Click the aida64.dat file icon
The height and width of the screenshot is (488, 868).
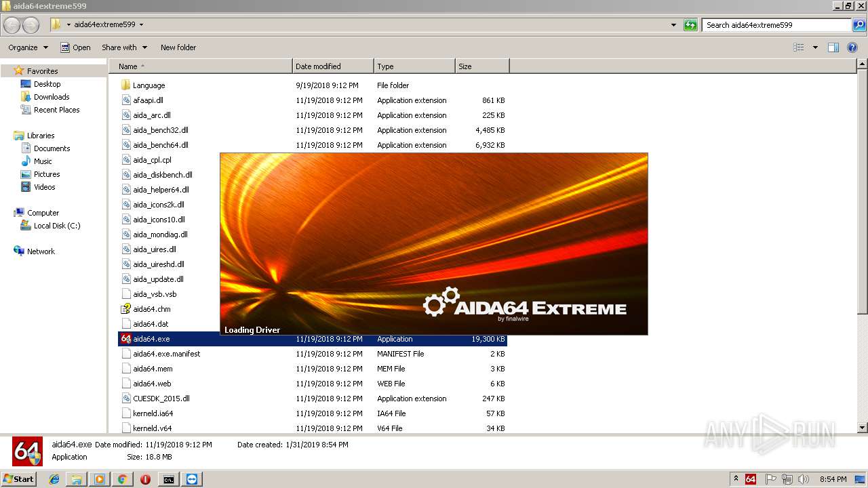125,324
